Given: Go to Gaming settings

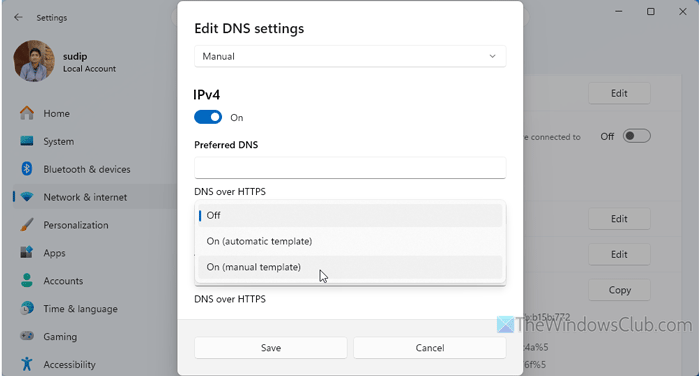Looking at the screenshot, I should tap(60, 337).
